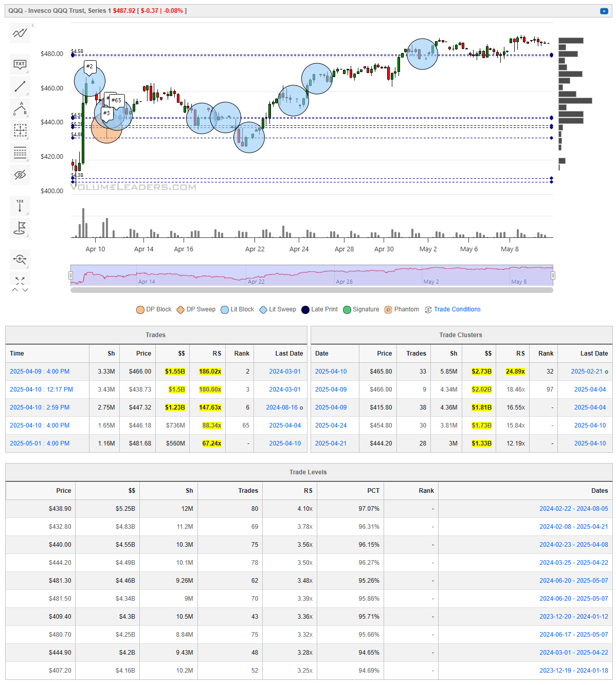
Task: Open Last Date 2024-08-16 in Trades
Action: point(282,408)
